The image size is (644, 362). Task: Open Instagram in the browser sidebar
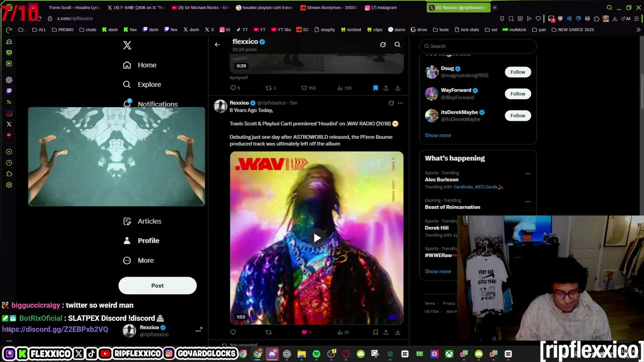(x=9, y=113)
